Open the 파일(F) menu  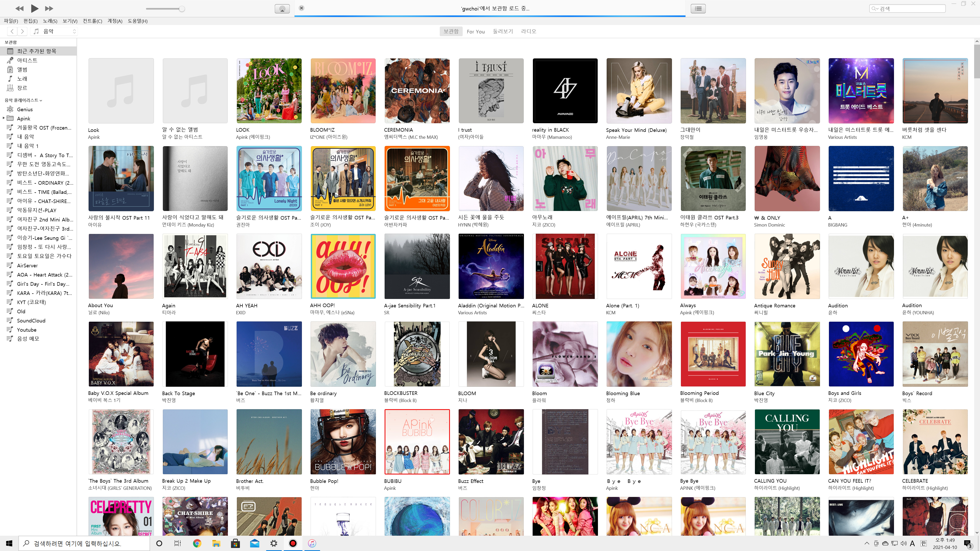[11, 21]
